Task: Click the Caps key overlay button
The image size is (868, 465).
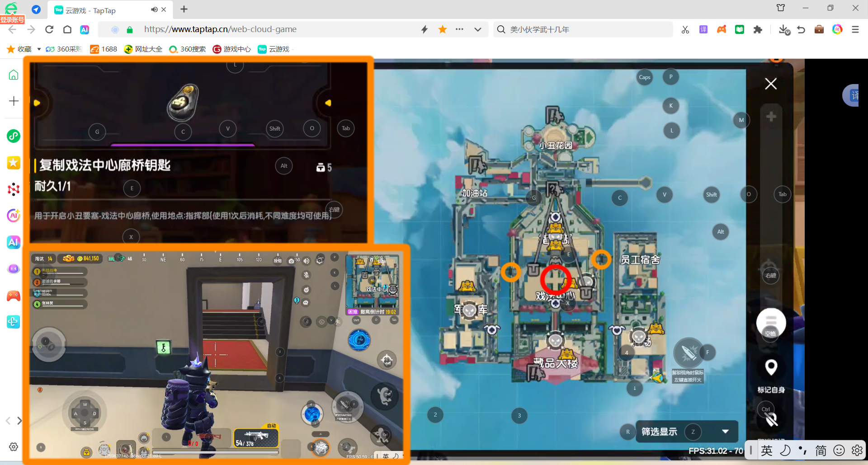Action: tap(645, 77)
